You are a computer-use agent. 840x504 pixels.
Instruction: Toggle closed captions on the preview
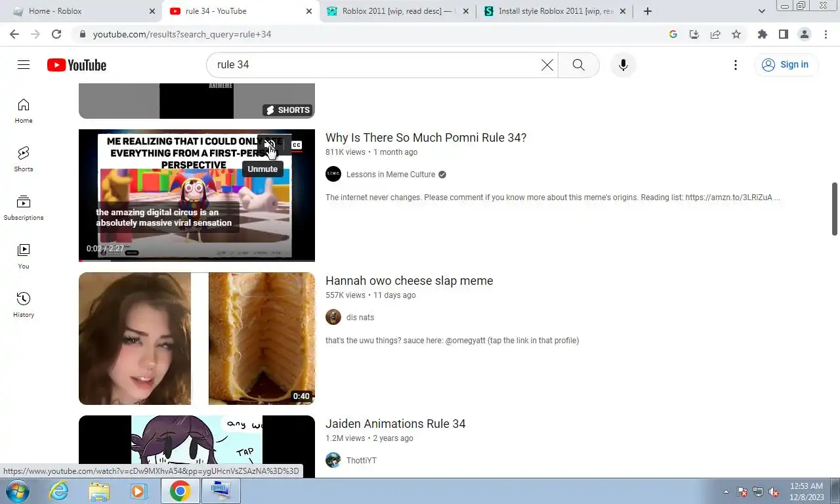coord(297,146)
